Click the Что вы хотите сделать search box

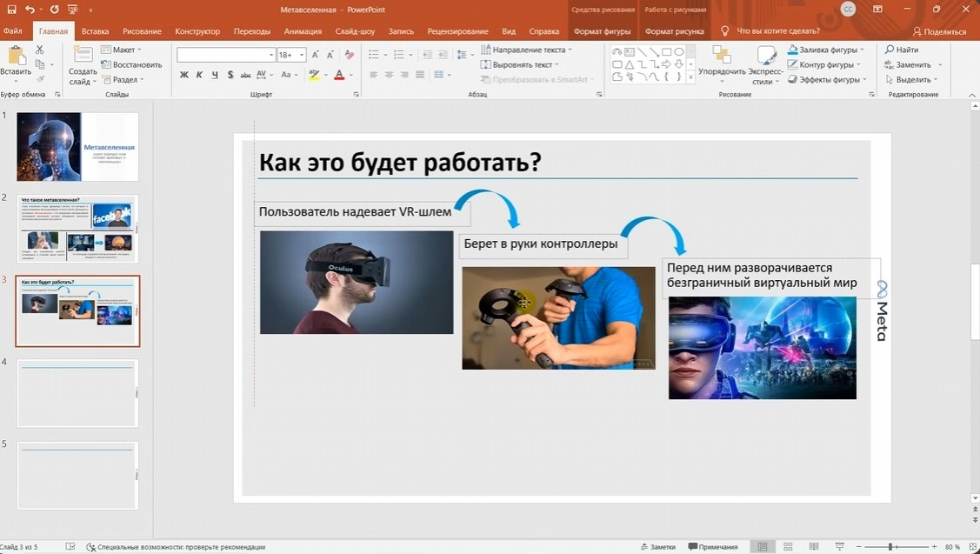[777, 30]
